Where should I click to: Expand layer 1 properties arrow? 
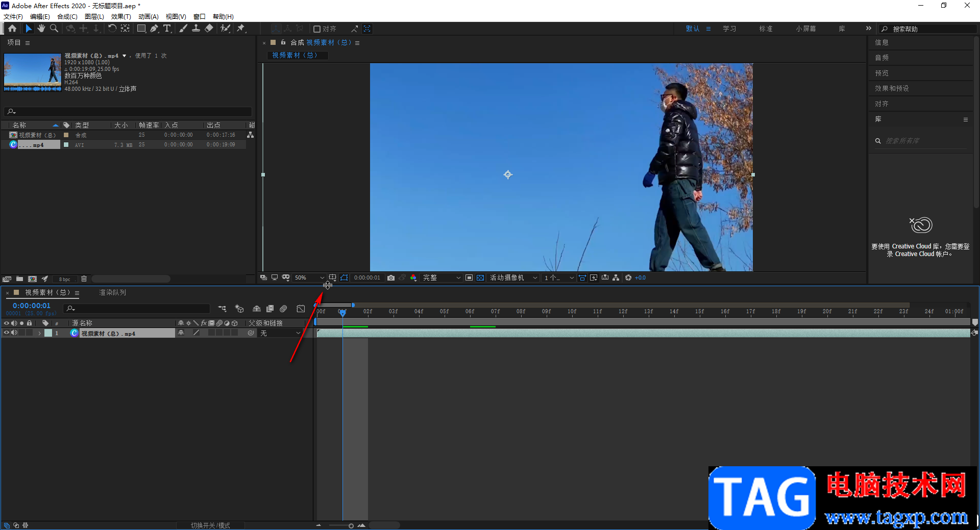click(x=39, y=333)
